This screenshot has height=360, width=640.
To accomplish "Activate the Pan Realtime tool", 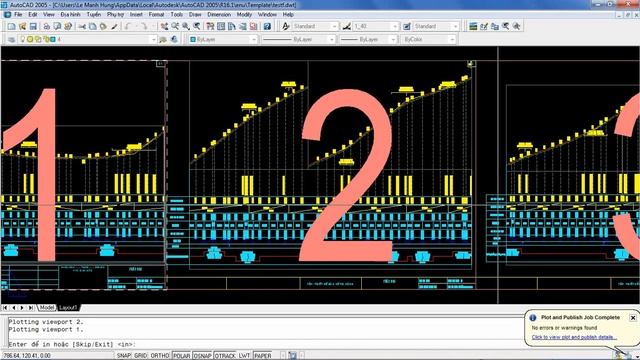I will pos(164,26).
